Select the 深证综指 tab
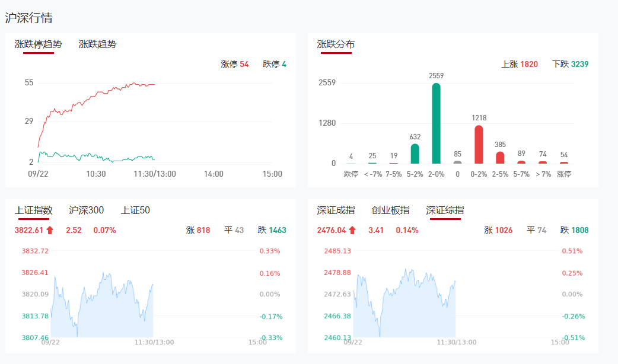Screen dimensions: 618x364 pyautogui.click(x=445, y=210)
